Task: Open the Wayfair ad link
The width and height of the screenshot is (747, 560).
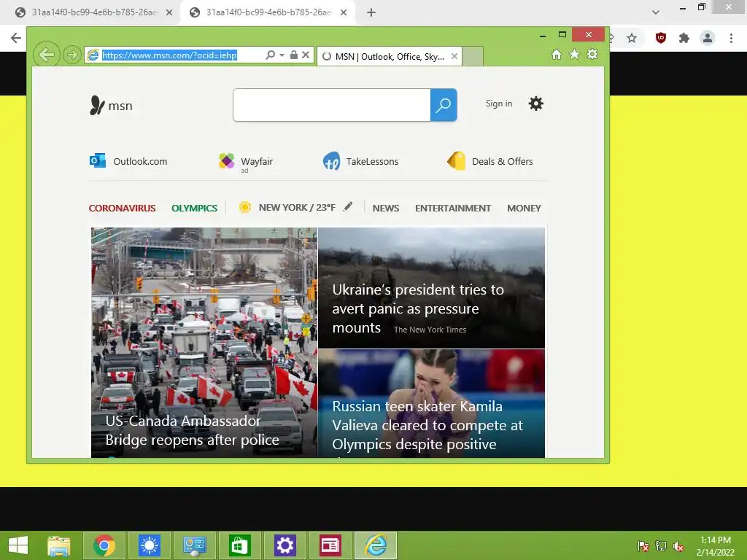Action: pos(246,162)
